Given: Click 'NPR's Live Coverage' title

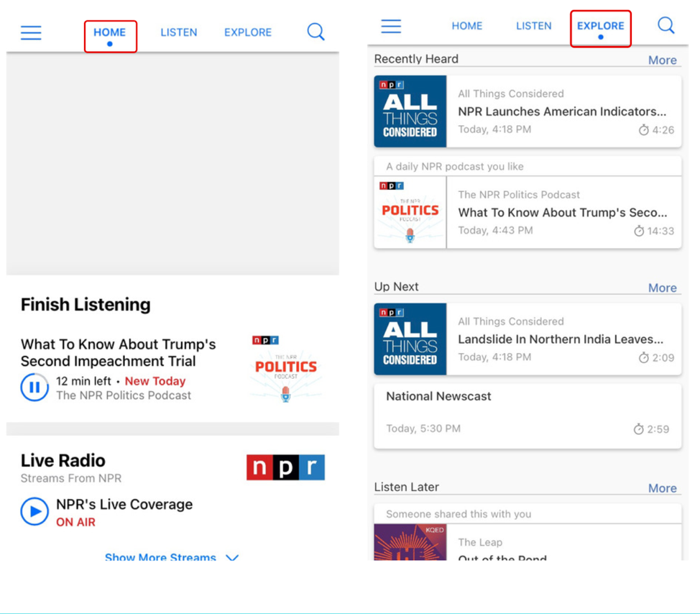Looking at the screenshot, I should tap(124, 504).
